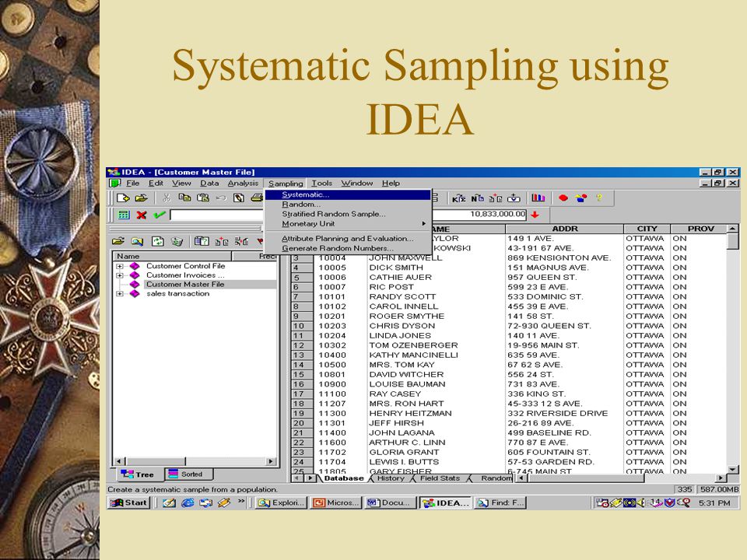This screenshot has width=747, height=560.
Task: Open the Monetary Unit submenu arrow
Action: coord(423,224)
